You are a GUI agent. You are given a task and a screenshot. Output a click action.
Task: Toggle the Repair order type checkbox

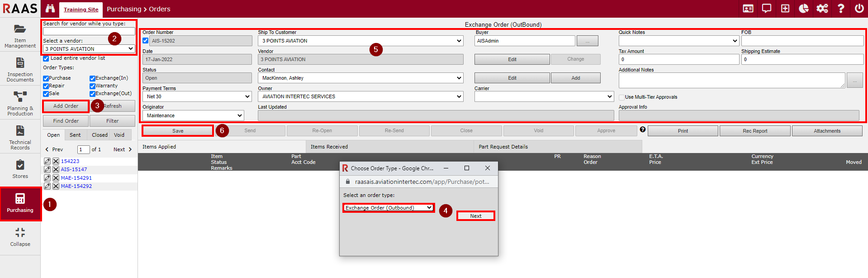[x=46, y=86]
